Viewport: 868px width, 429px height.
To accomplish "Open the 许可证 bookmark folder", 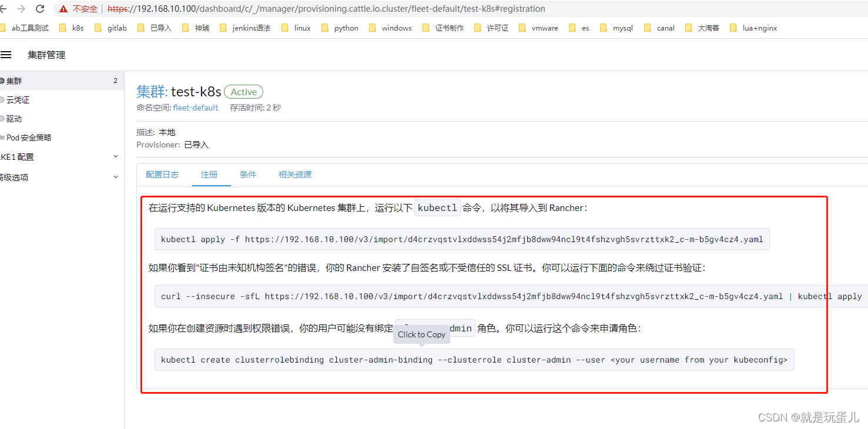I will click(x=491, y=28).
